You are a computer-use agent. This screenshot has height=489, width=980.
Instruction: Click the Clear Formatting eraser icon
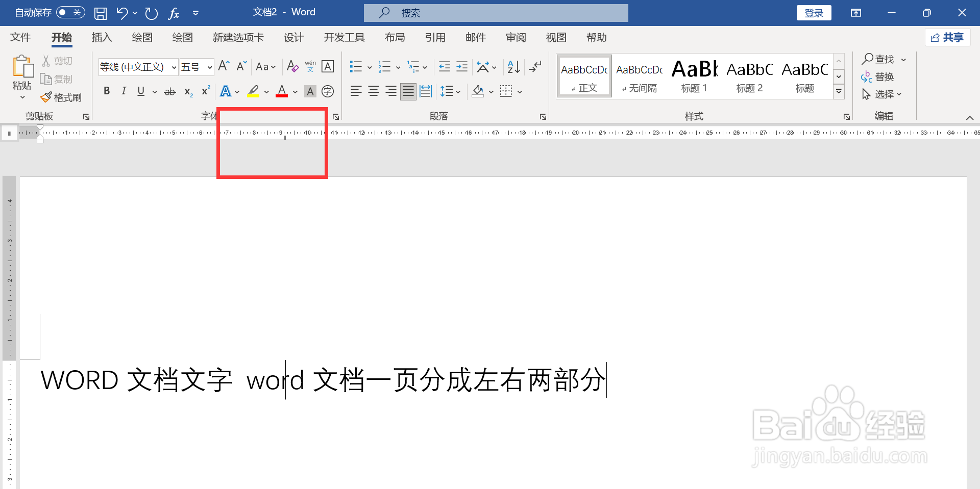tap(292, 66)
